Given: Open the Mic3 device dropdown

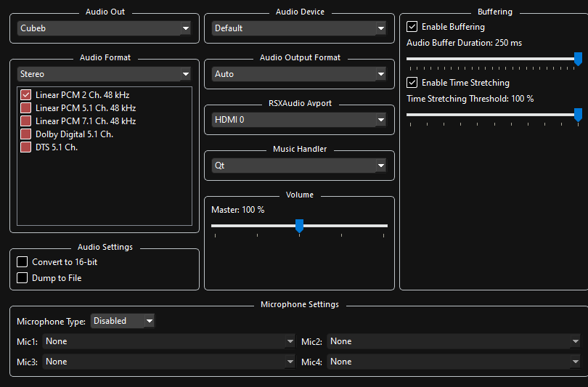Looking at the screenshot, I should 168,362.
